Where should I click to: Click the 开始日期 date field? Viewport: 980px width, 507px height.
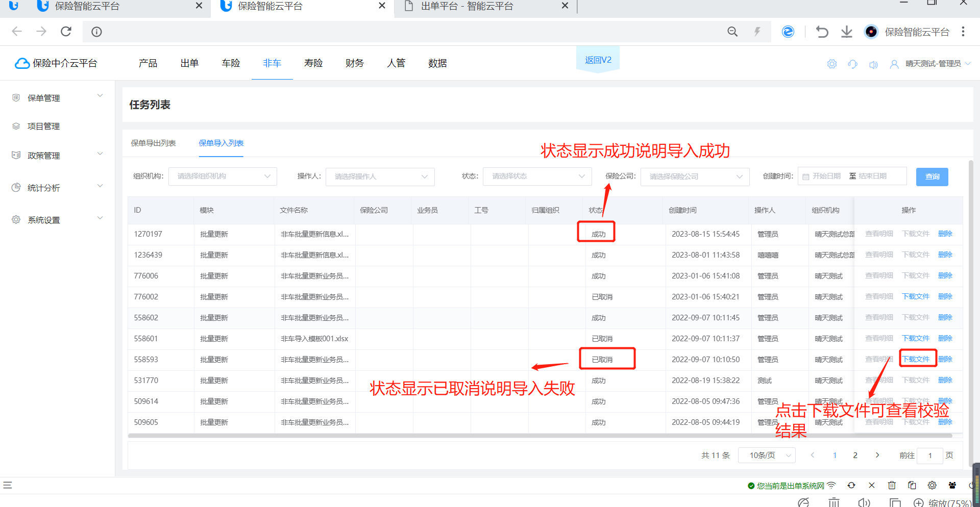[x=826, y=176]
